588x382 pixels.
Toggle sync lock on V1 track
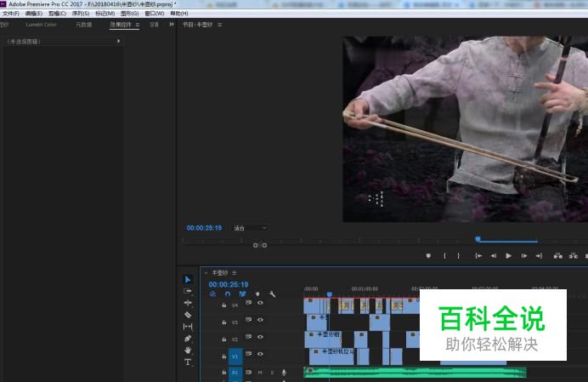(248, 353)
